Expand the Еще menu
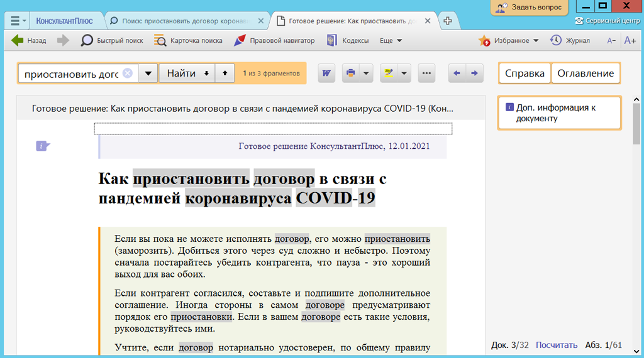This screenshot has width=644, height=358. (x=391, y=41)
